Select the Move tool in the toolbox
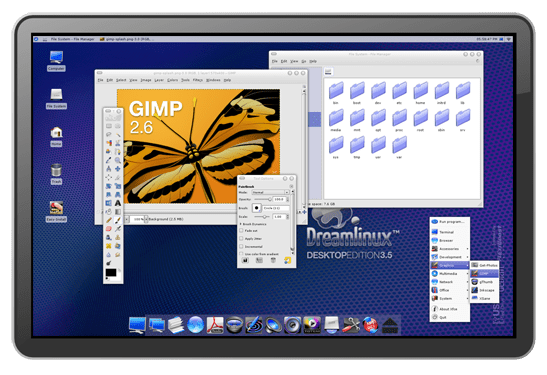Image resolution: width=547 pixels, height=375 pixels. [x=118, y=169]
